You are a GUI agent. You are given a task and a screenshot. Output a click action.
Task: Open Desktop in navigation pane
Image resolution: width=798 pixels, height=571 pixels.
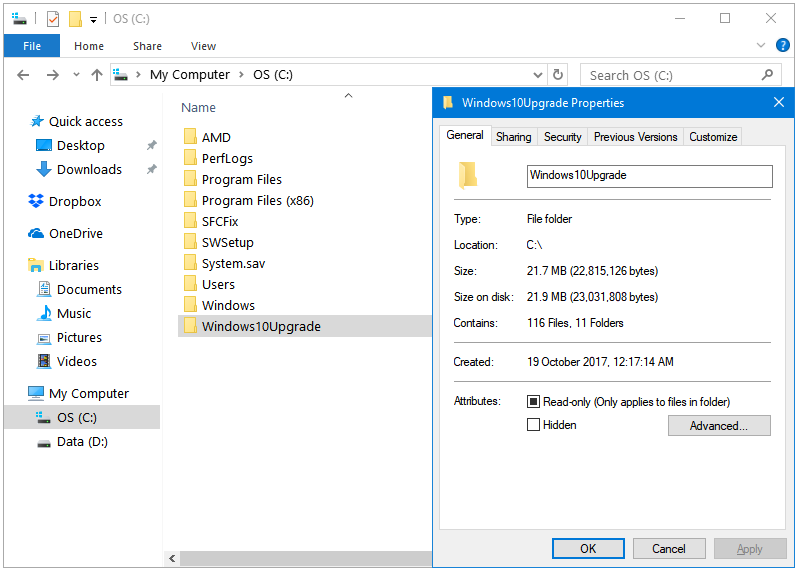[x=80, y=146]
